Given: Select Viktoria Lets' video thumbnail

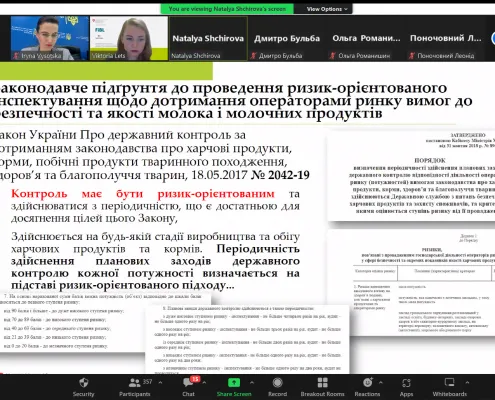Looking at the screenshot, I should click(x=129, y=38).
